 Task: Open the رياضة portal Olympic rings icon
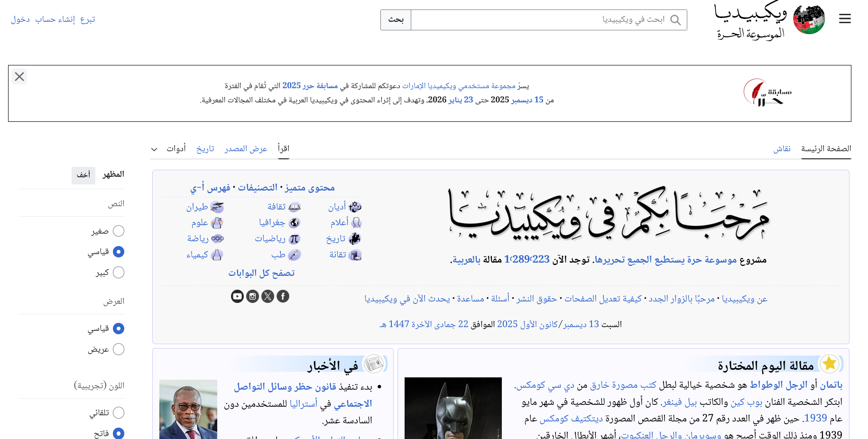click(217, 238)
